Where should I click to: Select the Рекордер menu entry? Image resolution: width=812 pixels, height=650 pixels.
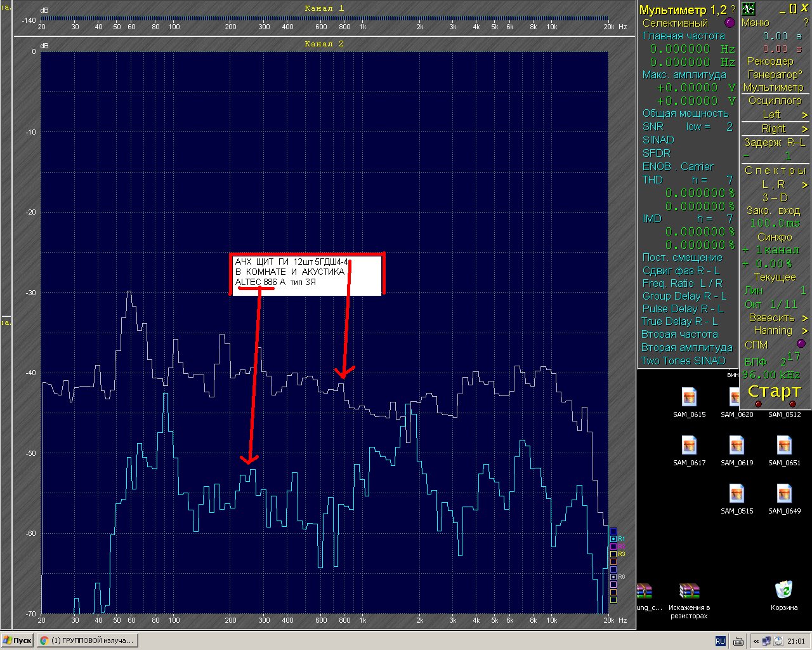[770, 61]
